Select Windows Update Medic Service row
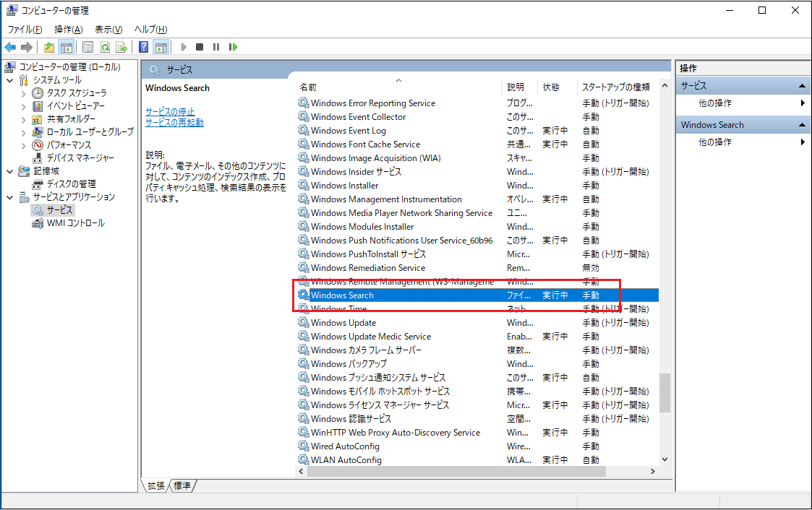Viewport: 812px width, 510px height. (477, 337)
